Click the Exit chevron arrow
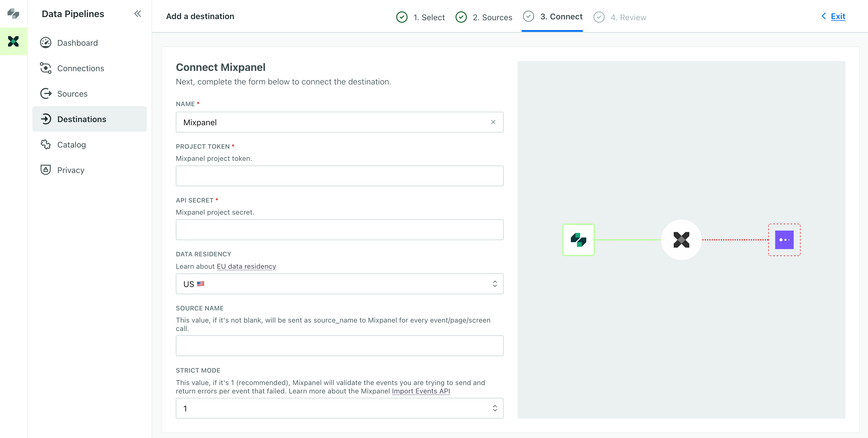Viewport: 868px width, 438px height. point(823,16)
